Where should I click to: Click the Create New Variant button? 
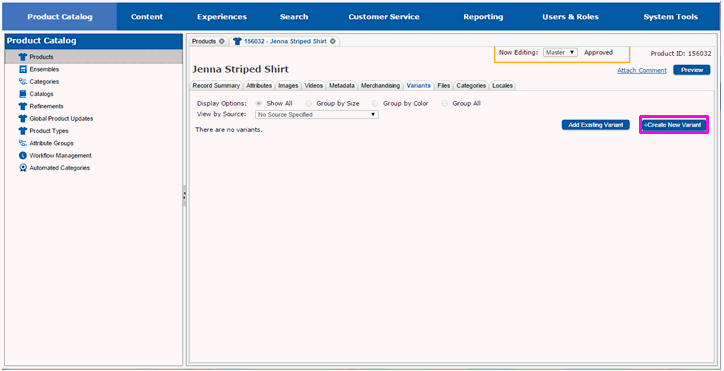tap(674, 125)
